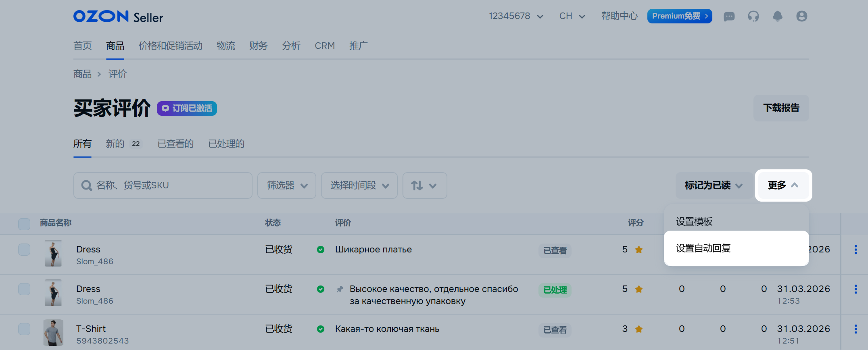Click the headset support icon
Screen dimensions: 868x350
pos(753,16)
